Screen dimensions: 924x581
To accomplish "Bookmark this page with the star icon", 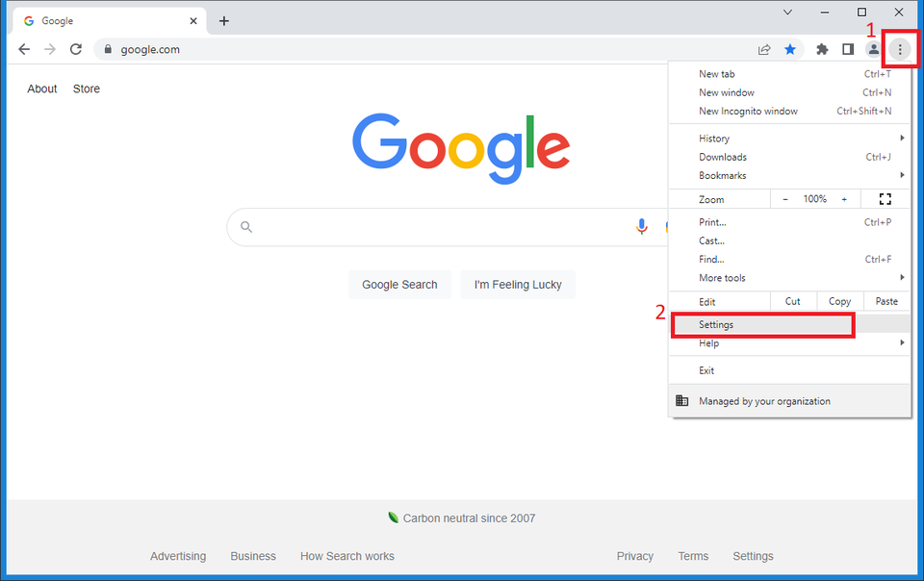I will [790, 49].
